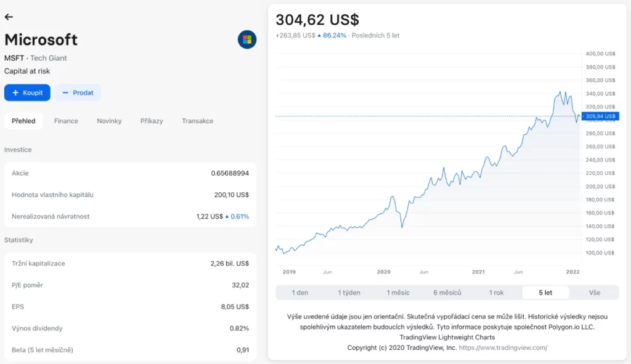Image resolution: width=631 pixels, height=364 pixels.
Task: Open the Novinky news tab
Action: 109,121
